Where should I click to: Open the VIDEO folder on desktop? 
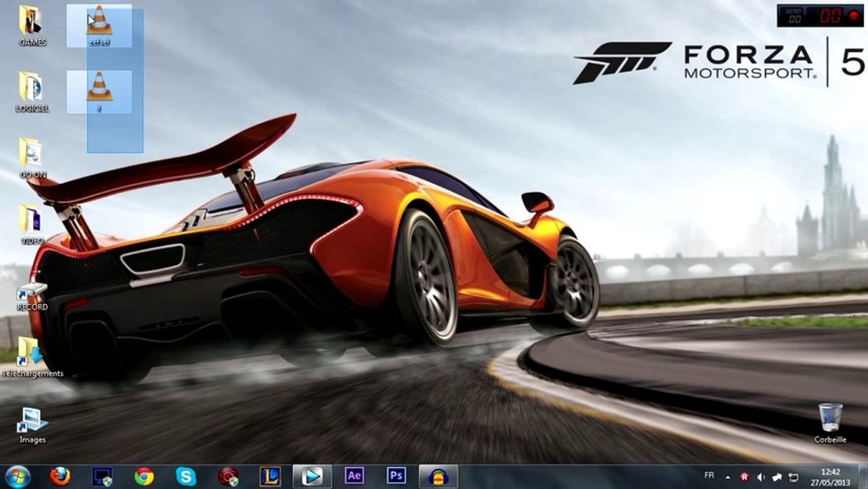(x=32, y=224)
